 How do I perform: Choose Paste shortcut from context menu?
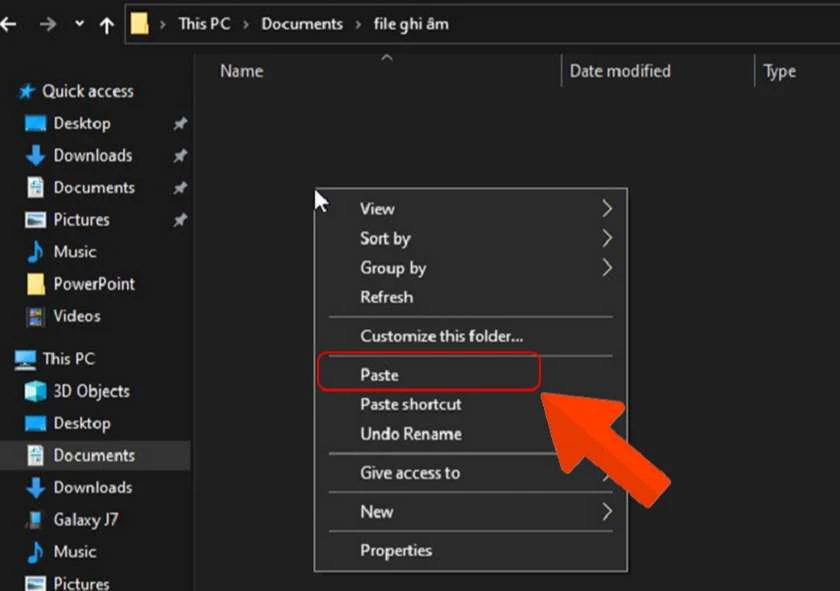tap(470, 404)
